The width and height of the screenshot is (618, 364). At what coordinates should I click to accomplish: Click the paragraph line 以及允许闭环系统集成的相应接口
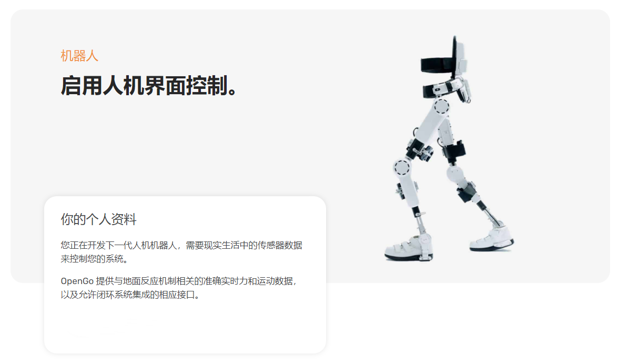(x=130, y=295)
